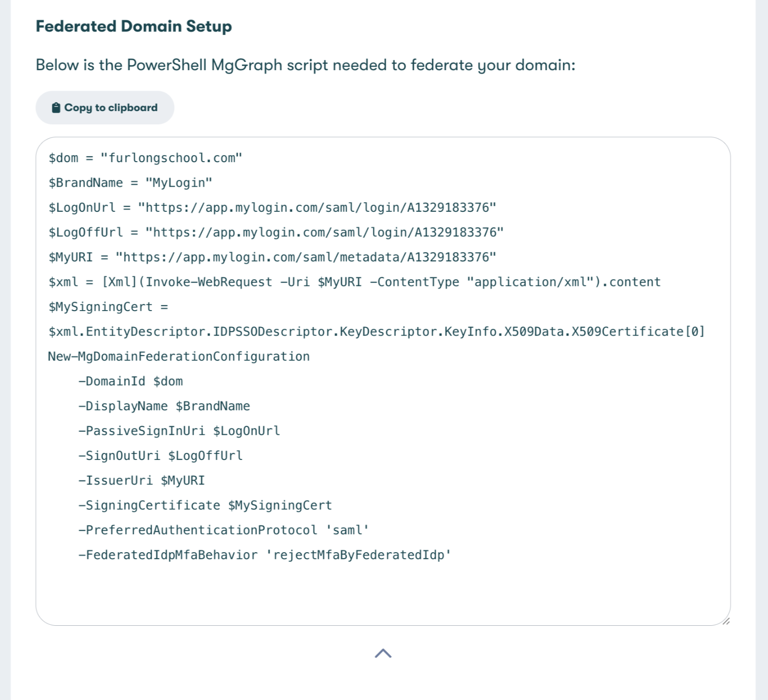768x700 pixels.
Task: Click the $MyURI metadata URL line
Action: click(272, 257)
